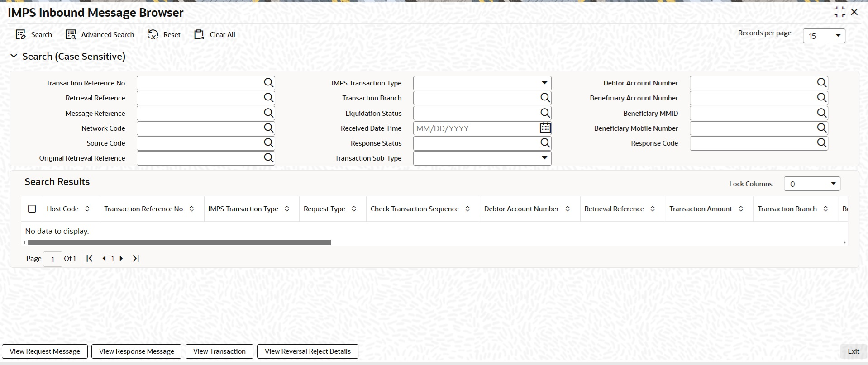The image size is (868, 365).
Task: Sort by Transaction Reference No column
Action: (x=191, y=209)
